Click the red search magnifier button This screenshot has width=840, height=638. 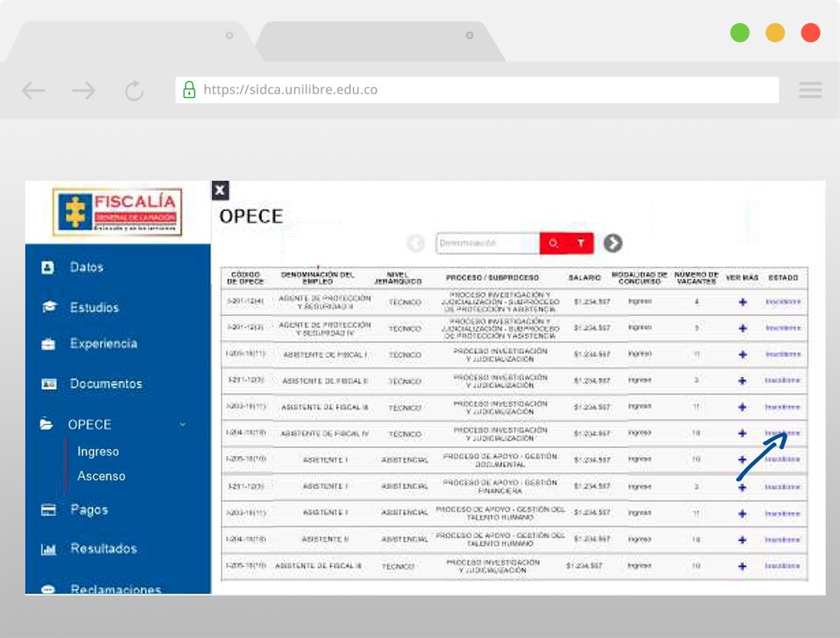(x=553, y=243)
